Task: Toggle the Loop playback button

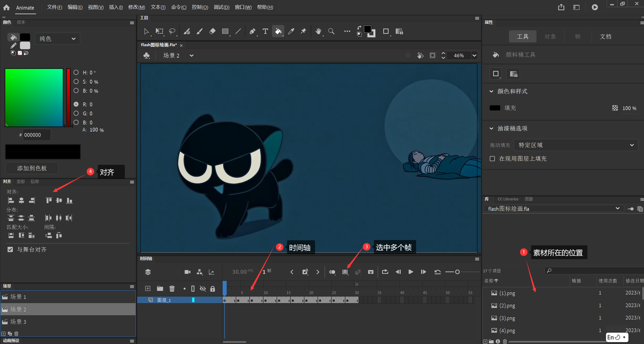Action: tap(385, 272)
